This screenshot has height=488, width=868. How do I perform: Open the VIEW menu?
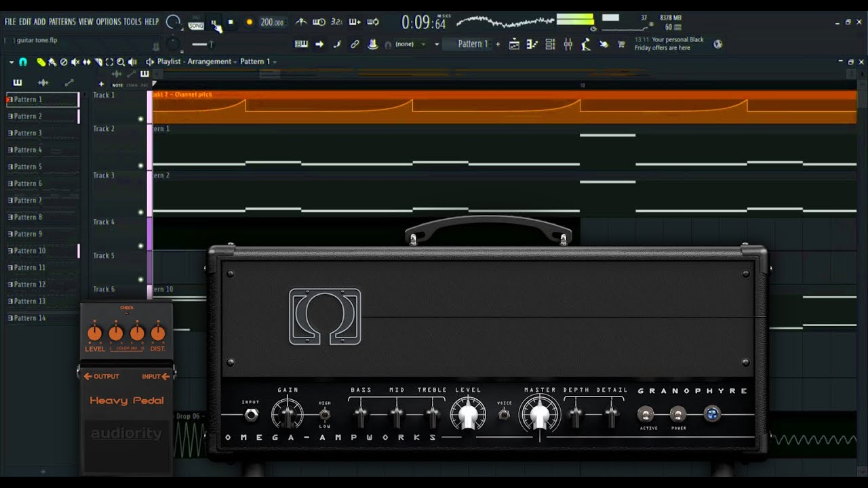coord(85,22)
